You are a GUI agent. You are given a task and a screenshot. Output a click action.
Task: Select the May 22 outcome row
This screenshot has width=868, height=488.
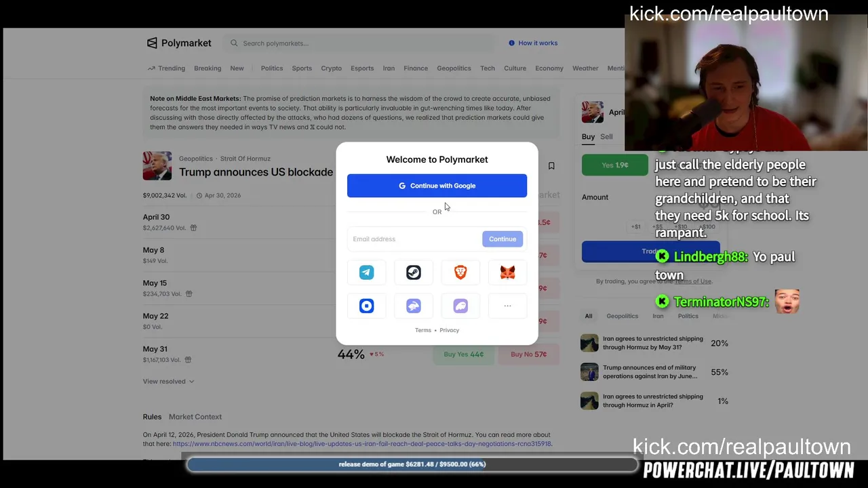351,321
